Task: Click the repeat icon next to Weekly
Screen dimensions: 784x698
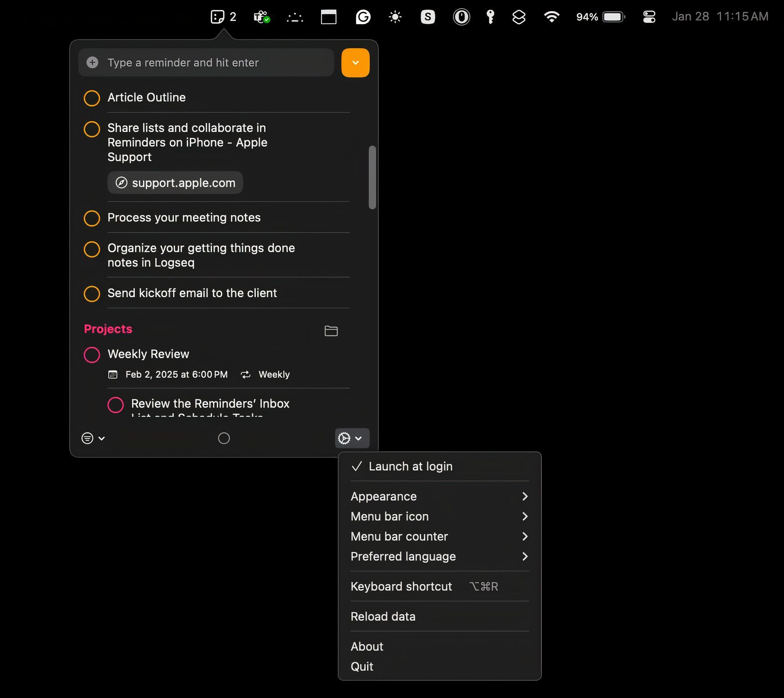Action: tap(245, 374)
